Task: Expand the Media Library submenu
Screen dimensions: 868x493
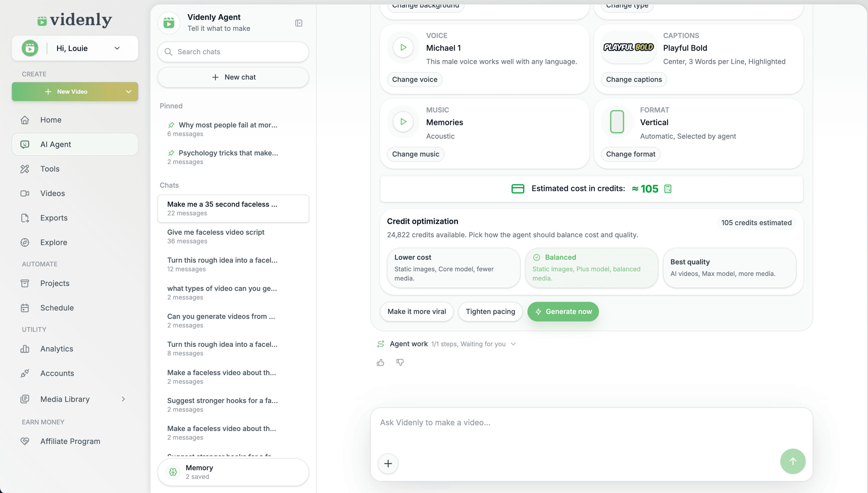Action: click(x=123, y=399)
